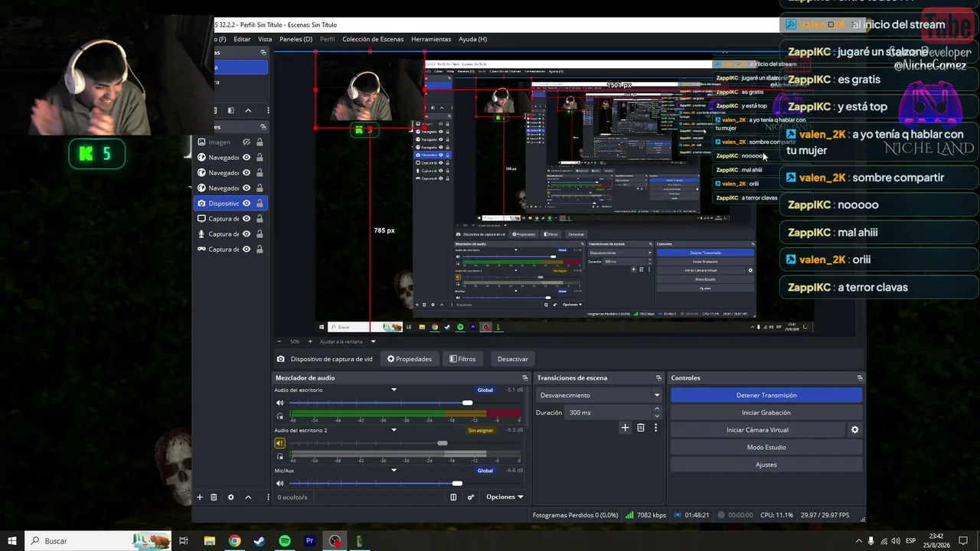Hide the selected Dispositivo source
Screen dimensions: 980x551
[247, 204]
